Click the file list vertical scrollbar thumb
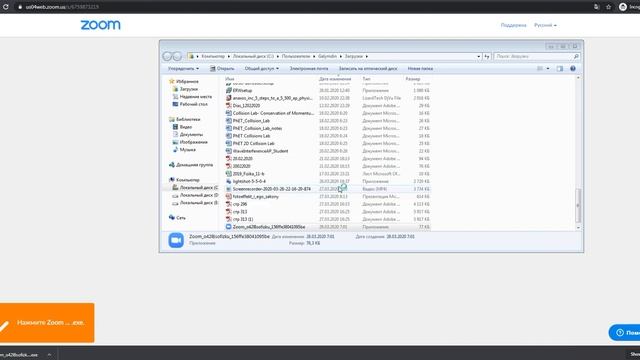The height and width of the screenshot is (360, 640). point(578,205)
